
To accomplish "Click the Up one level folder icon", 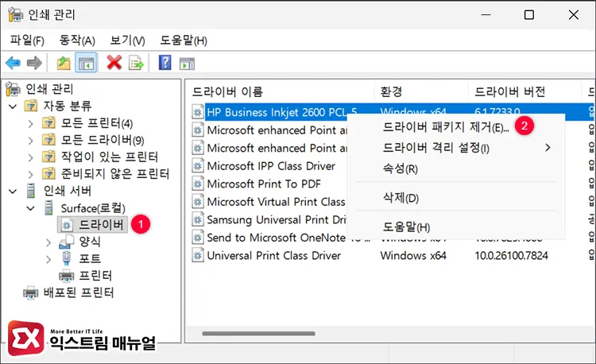I will point(64,63).
